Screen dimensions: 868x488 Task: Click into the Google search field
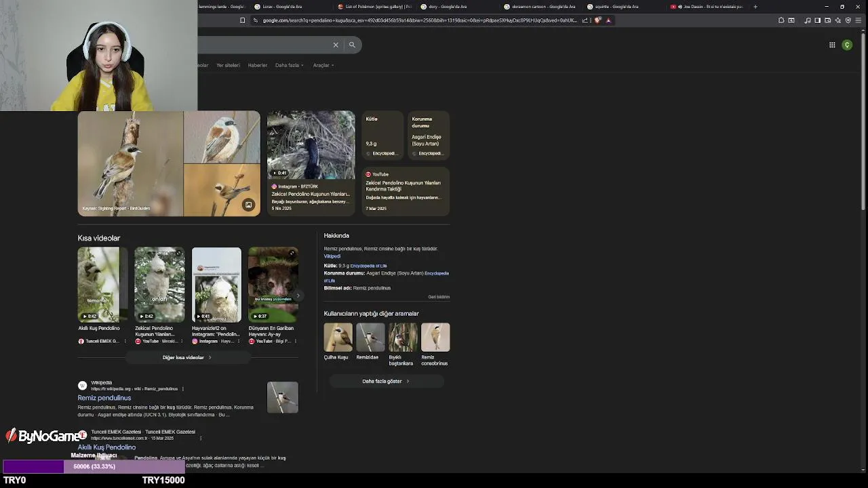point(264,45)
